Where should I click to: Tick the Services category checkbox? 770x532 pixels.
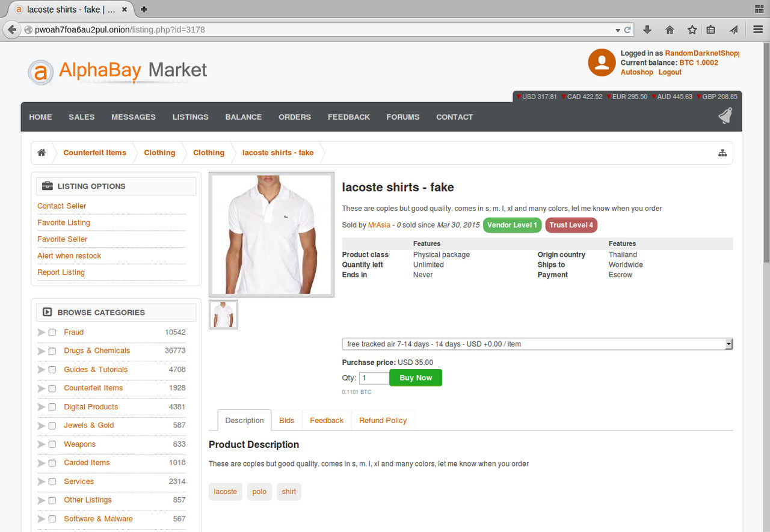tap(52, 482)
